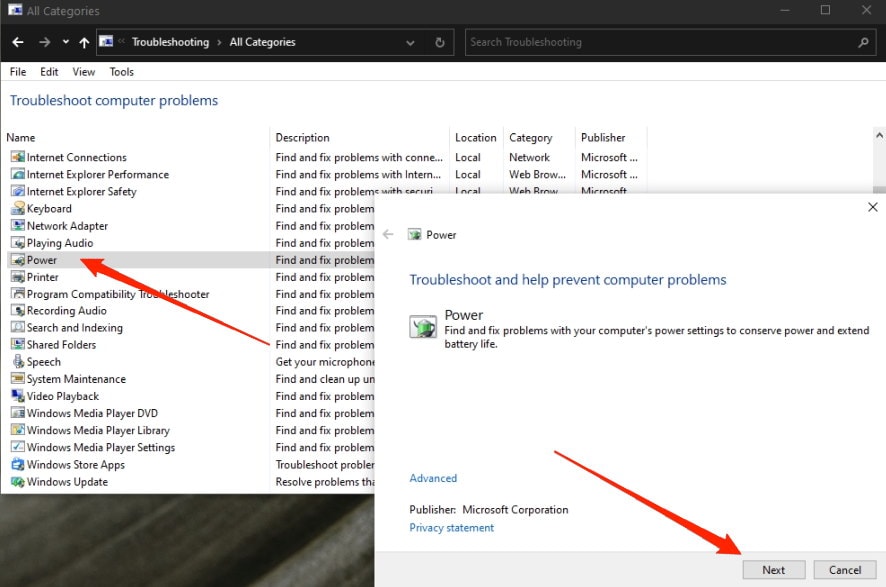The image size is (886, 587).
Task: Click the Video Playback icon
Action: pos(18,396)
